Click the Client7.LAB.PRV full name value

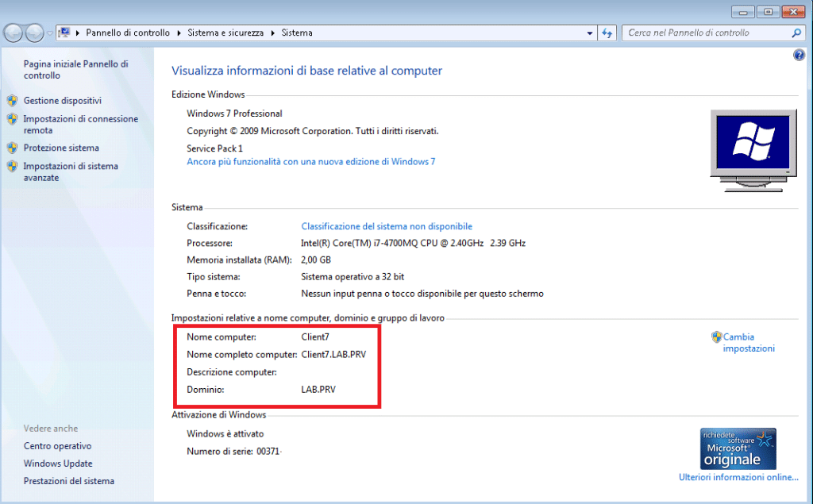(x=333, y=355)
